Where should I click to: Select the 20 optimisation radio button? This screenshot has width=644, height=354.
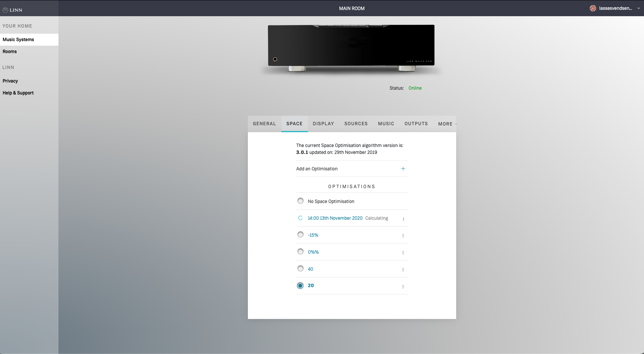(300, 286)
